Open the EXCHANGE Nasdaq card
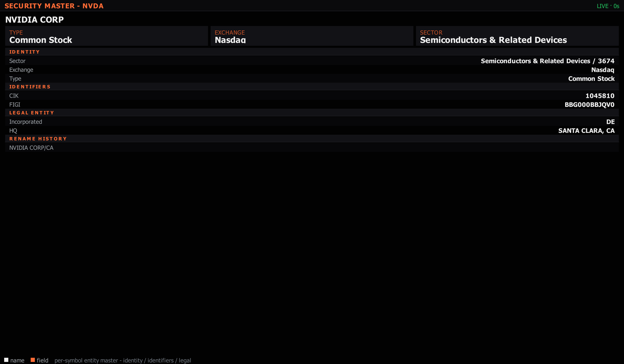This screenshot has width=624, height=364. coord(312,36)
